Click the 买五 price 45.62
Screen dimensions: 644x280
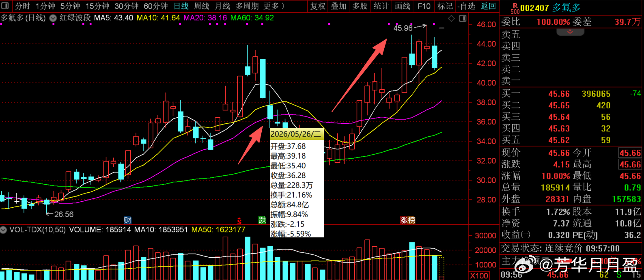coord(559,140)
